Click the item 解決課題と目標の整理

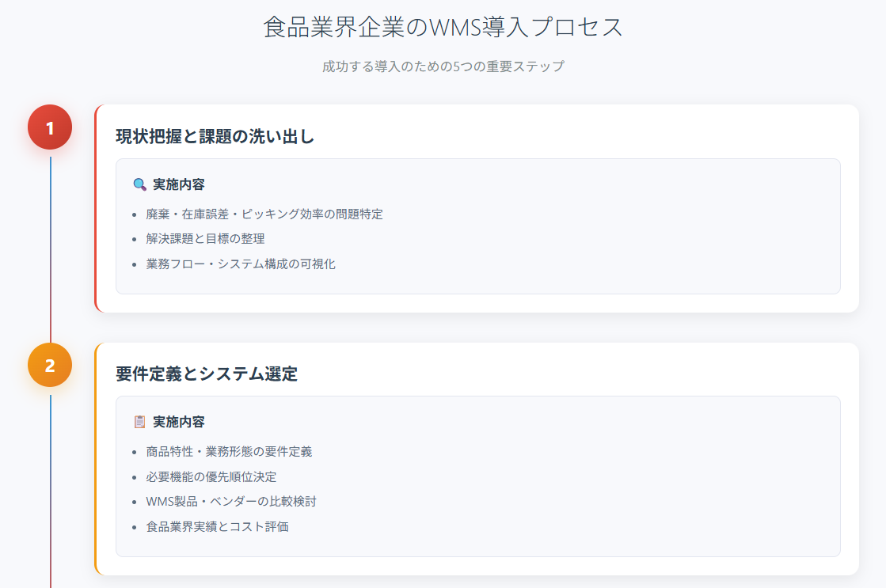point(205,239)
